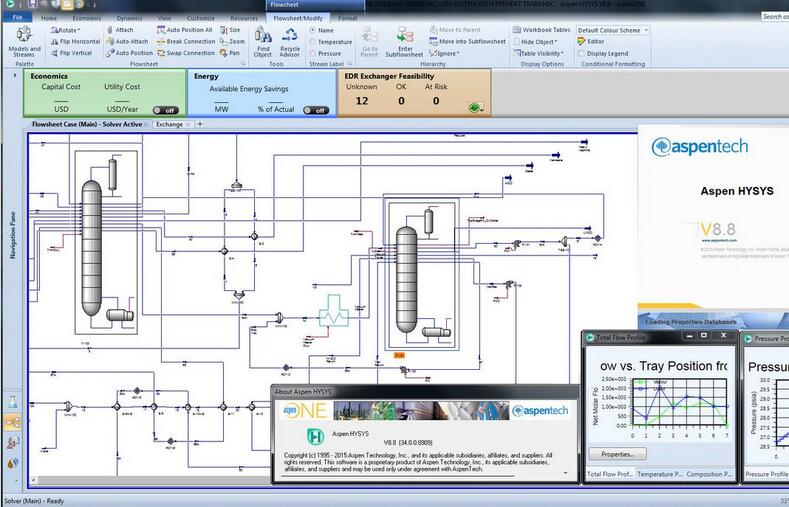Viewport: 789px width, 507px height.
Task: Open the Ignore dropdown
Action: (x=444, y=53)
